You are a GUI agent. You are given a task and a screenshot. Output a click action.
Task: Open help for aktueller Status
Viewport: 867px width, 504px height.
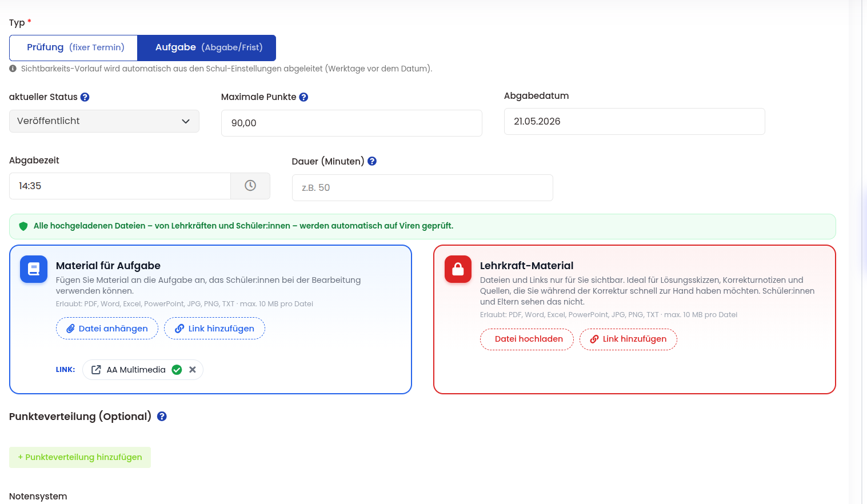[85, 97]
